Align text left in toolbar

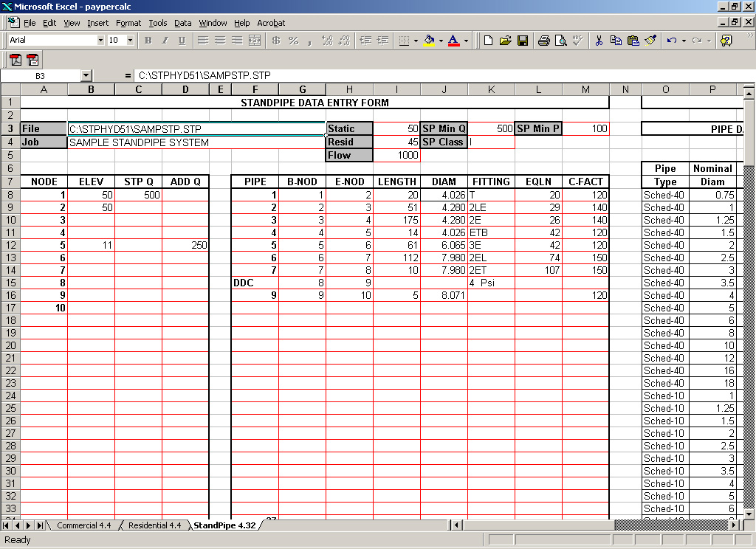[203, 41]
